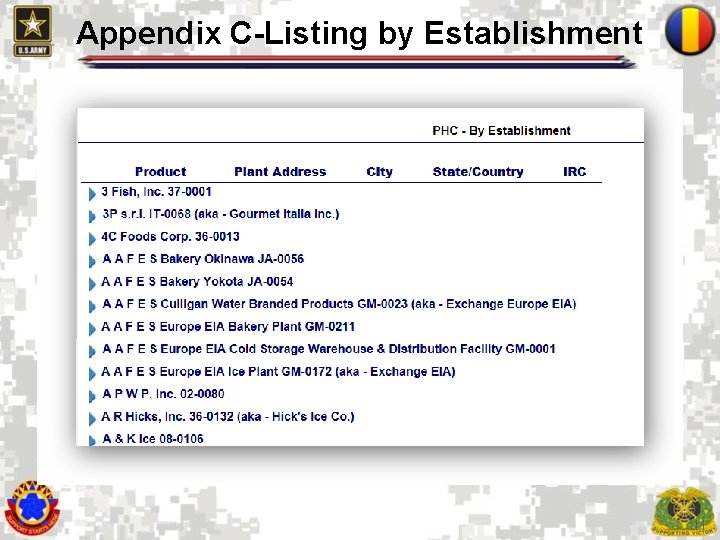Click the U.S. Army star logo
Screen dimensions: 720x540
point(33,31)
